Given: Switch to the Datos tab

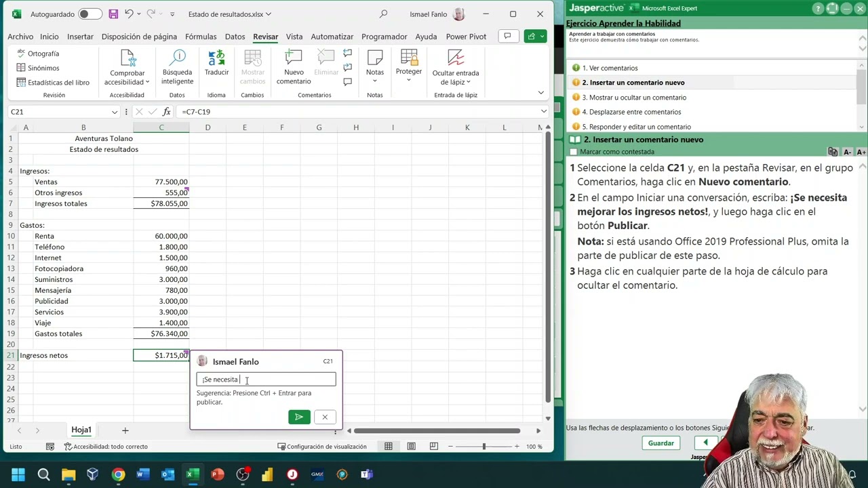Looking at the screenshot, I should (235, 37).
